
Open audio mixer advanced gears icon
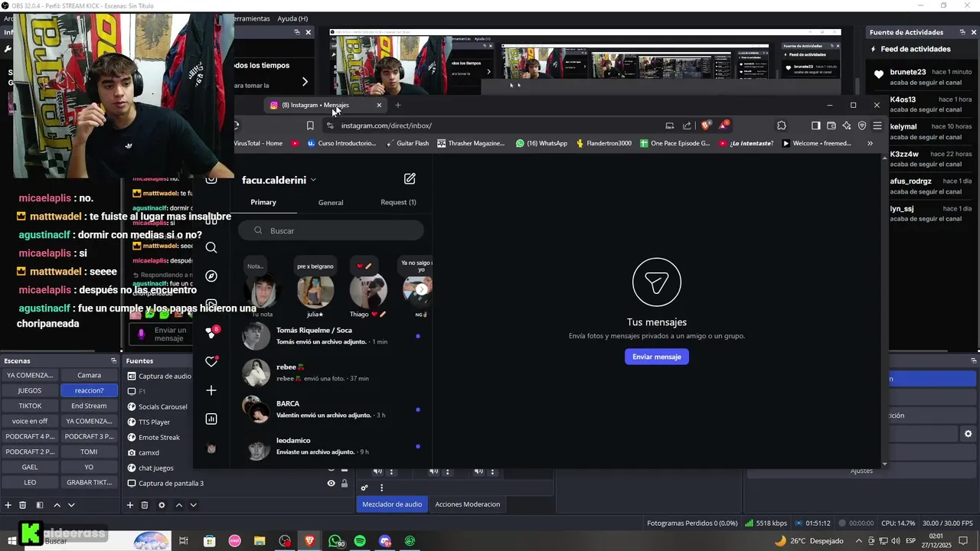pos(364,487)
